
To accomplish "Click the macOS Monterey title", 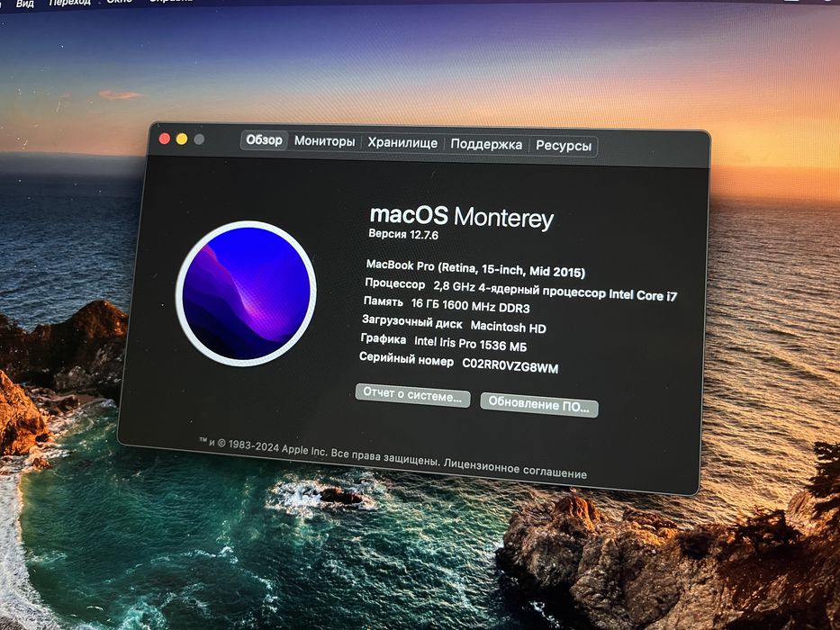I will click(x=461, y=216).
